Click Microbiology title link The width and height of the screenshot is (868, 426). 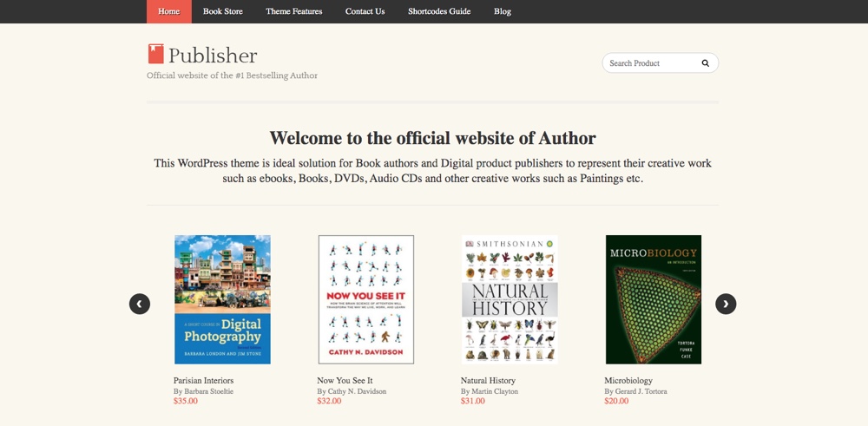(x=628, y=381)
